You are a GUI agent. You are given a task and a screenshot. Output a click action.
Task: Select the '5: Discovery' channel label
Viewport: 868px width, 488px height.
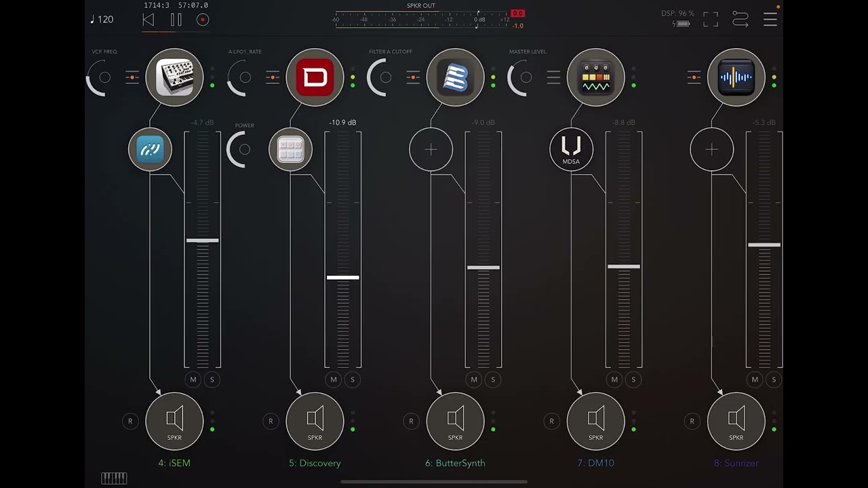315,464
